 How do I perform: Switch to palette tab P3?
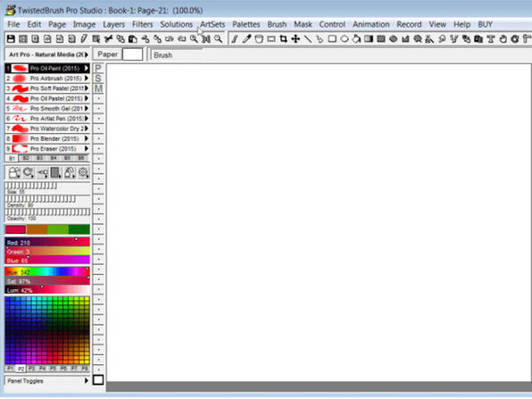tap(31, 368)
